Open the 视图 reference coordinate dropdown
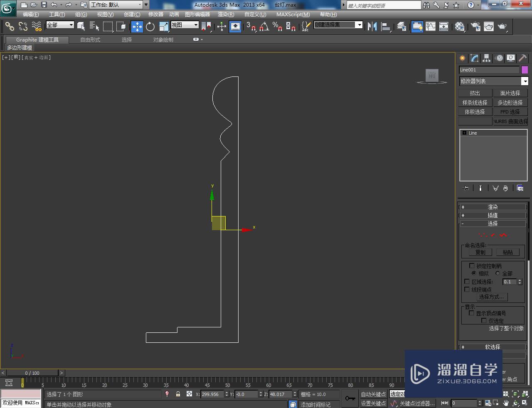 coord(185,25)
